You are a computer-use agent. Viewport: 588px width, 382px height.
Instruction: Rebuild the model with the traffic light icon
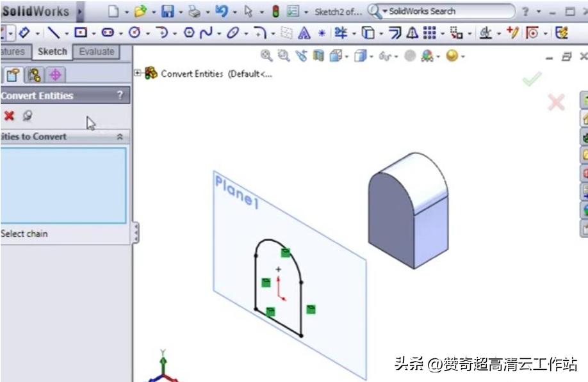point(275,12)
